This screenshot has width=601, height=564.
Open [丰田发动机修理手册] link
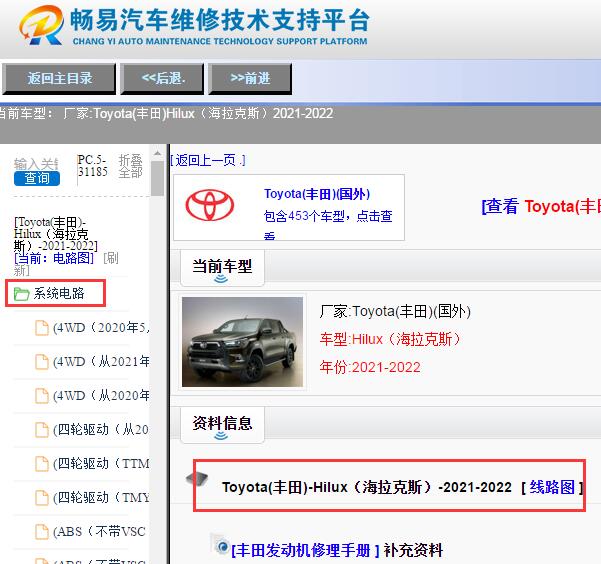click(305, 550)
